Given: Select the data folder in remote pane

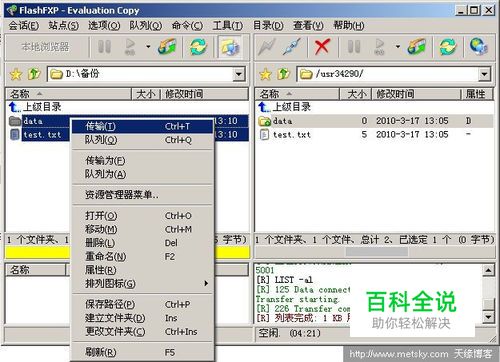Looking at the screenshot, I should 375,121.
